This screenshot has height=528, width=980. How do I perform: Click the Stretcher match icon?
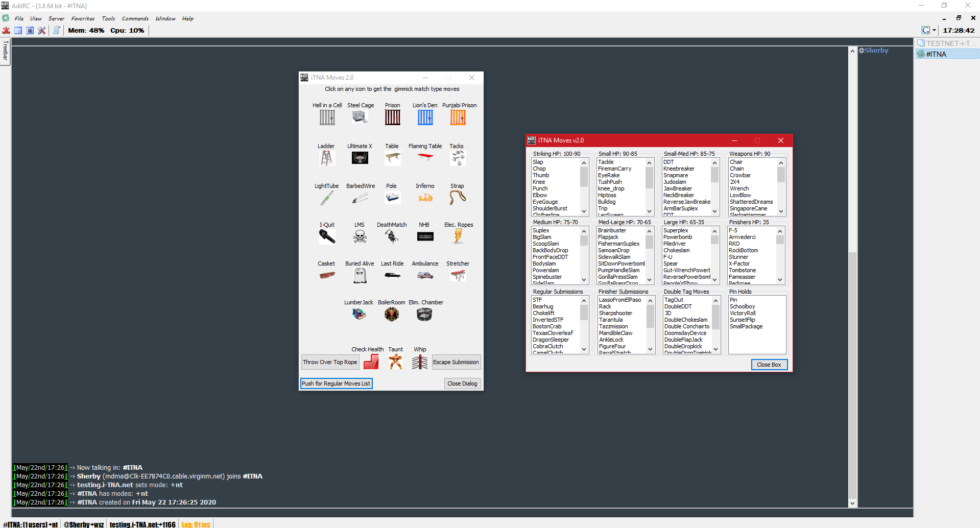pos(458,275)
